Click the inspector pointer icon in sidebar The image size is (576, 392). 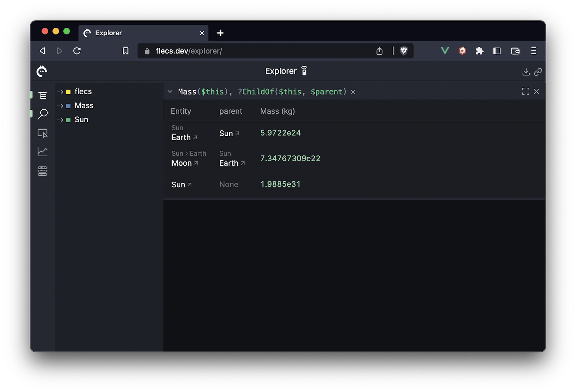42,133
